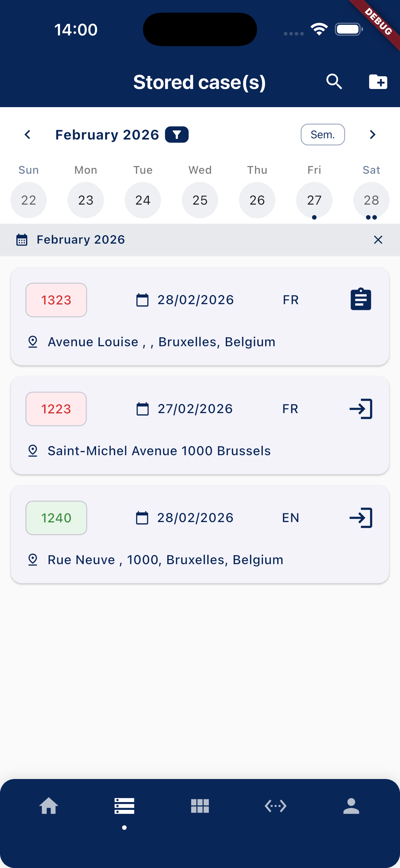This screenshot has height=868, width=400.
Task: Clear the February 2026 date filter
Action: (x=378, y=240)
